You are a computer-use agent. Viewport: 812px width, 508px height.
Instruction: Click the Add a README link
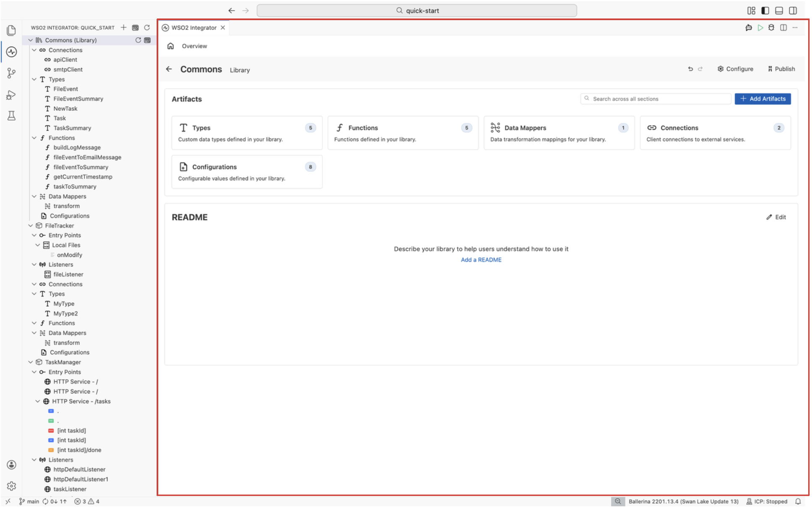481,260
